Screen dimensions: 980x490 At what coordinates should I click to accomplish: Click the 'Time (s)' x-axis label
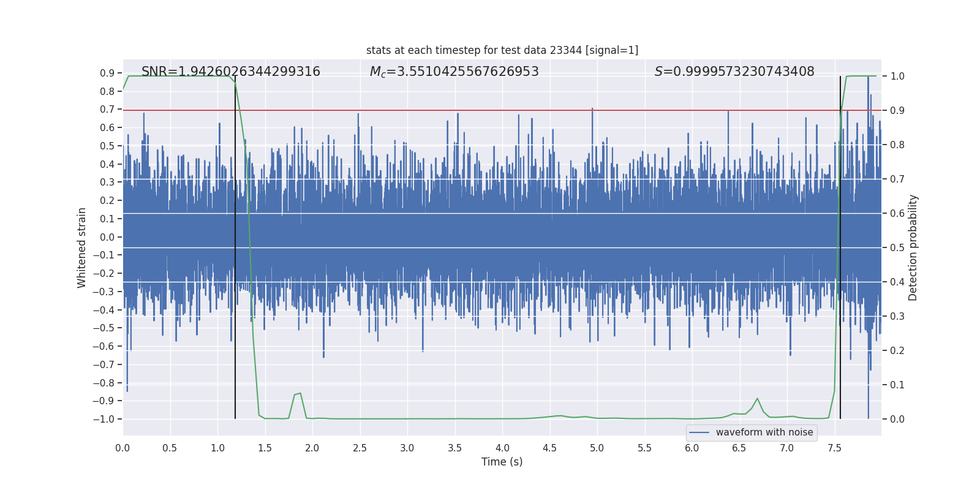click(x=502, y=462)
